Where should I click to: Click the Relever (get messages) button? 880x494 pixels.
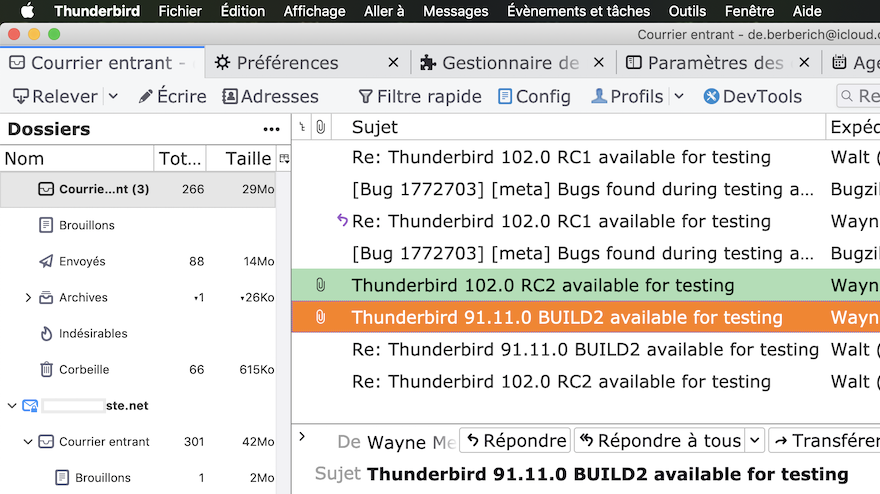54,97
